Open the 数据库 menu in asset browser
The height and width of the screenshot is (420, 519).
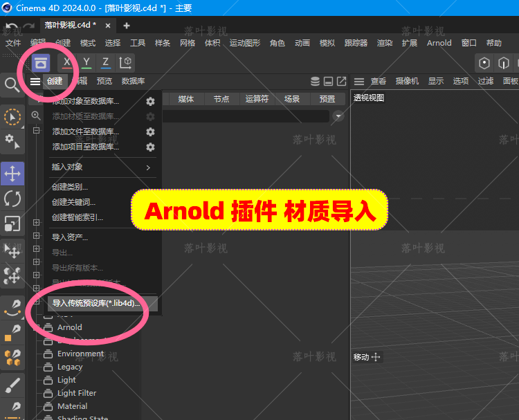pos(133,81)
